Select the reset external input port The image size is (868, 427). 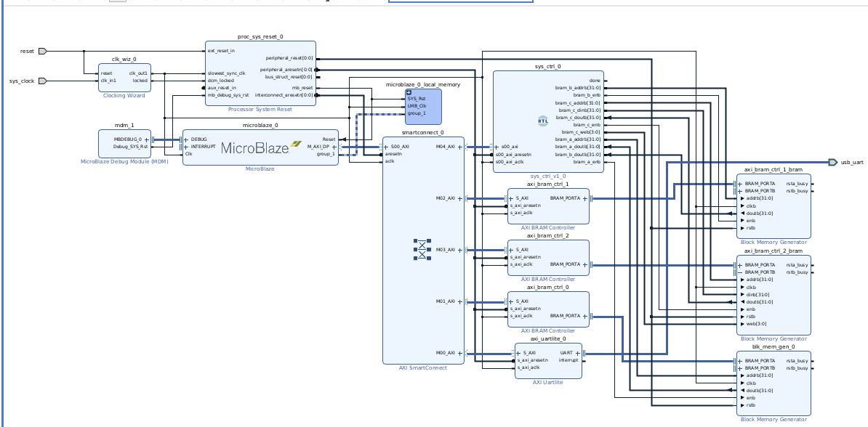point(43,52)
